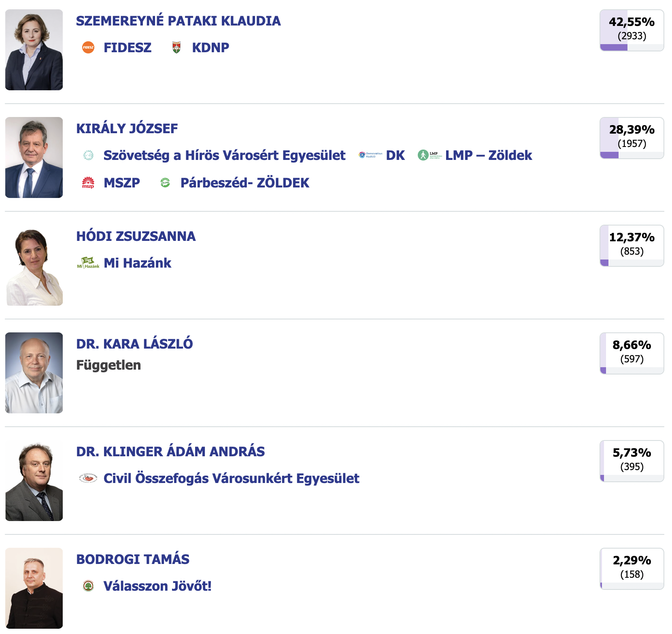Click the red MSZP party logo
This screenshot has height=634, width=672.
88,183
